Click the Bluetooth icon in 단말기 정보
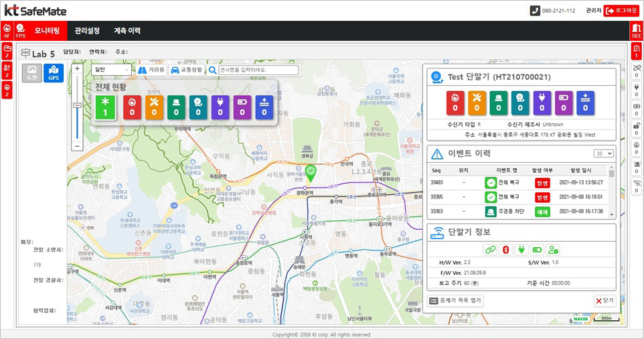644x339 pixels. pos(505,250)
